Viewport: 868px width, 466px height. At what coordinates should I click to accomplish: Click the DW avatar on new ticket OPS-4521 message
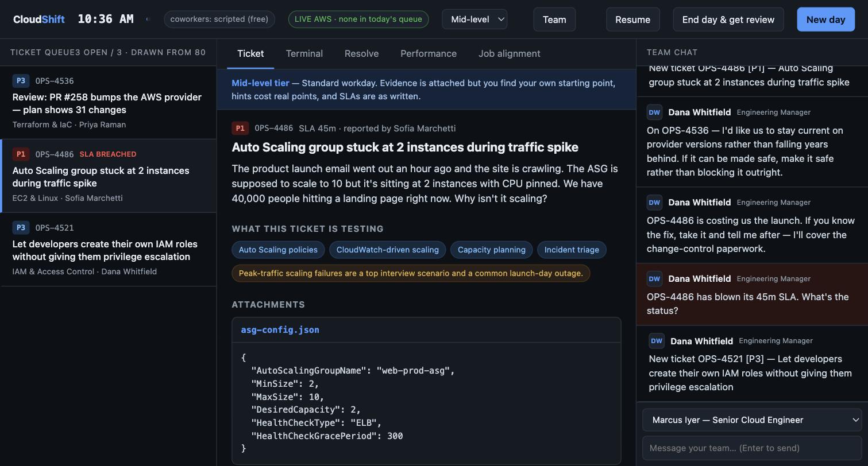pos(657,341)
